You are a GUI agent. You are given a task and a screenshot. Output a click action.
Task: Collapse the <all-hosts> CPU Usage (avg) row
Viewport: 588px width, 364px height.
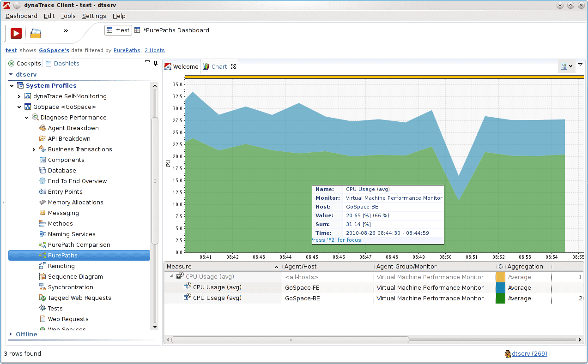click(172, 276)
